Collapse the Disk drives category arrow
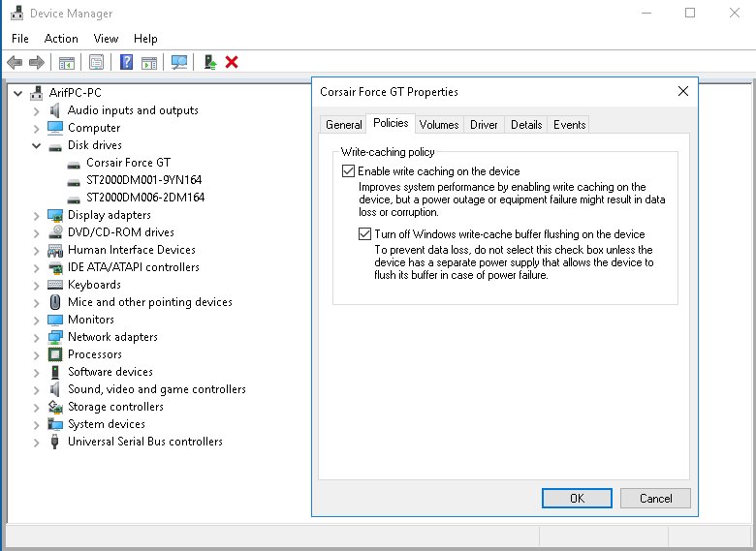 click(36, 145)
